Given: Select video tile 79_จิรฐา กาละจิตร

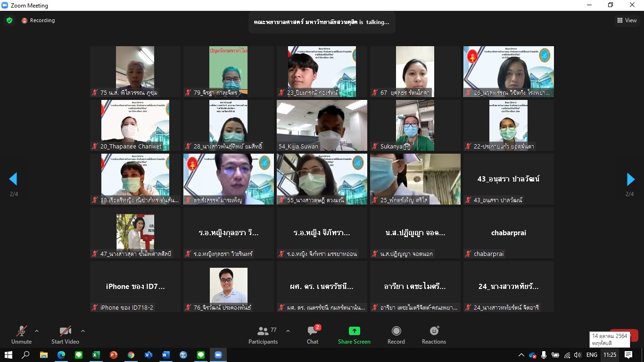Looking at the screenshot, I should point(229,72).
